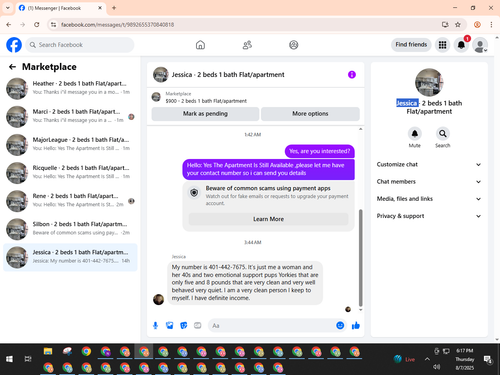Open Chrome three-dot menu
500x375 pixels.
tap(491, 25)
